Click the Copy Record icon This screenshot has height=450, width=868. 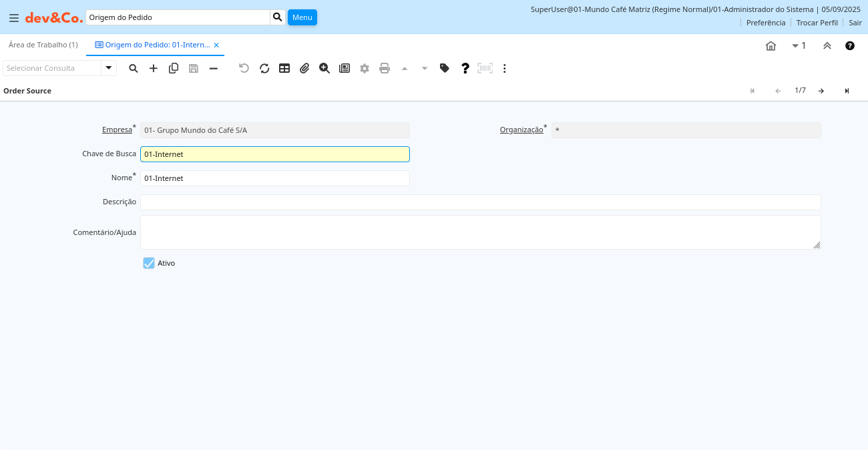click(174, 68)
